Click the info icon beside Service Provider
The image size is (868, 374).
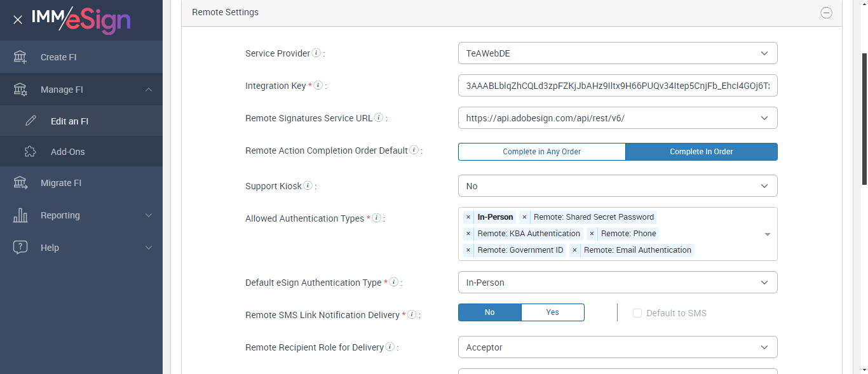pyautogui.click(x=316, y=53)
